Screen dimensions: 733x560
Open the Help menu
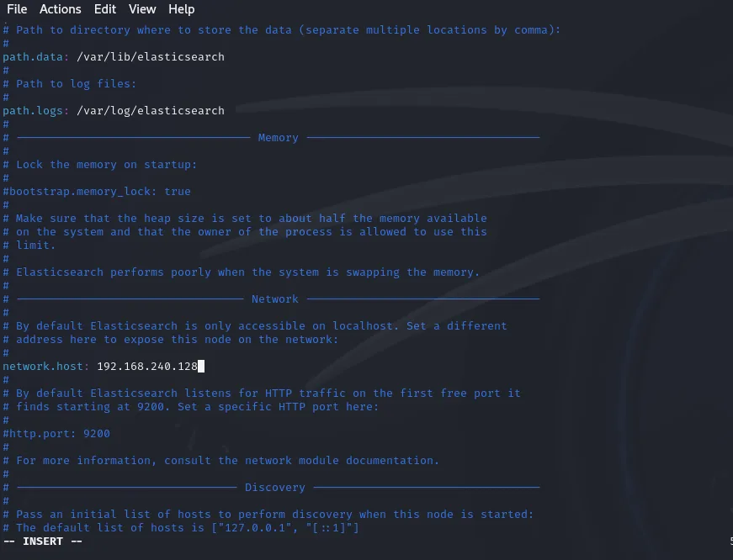[x=181, y=9]
